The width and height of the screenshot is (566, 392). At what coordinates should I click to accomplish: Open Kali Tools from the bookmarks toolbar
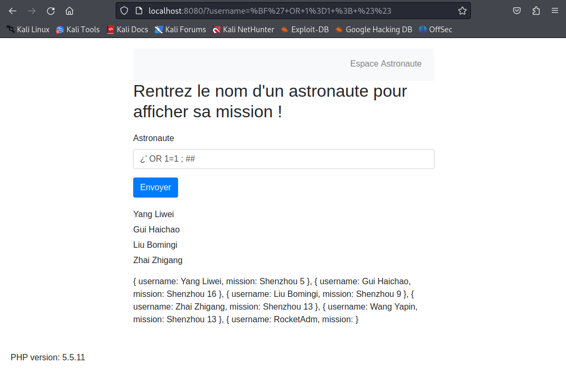(x=78, y=30)
